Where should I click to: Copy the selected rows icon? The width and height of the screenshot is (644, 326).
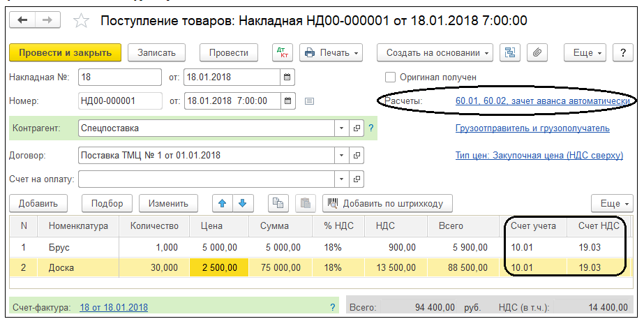click(278, 204)
